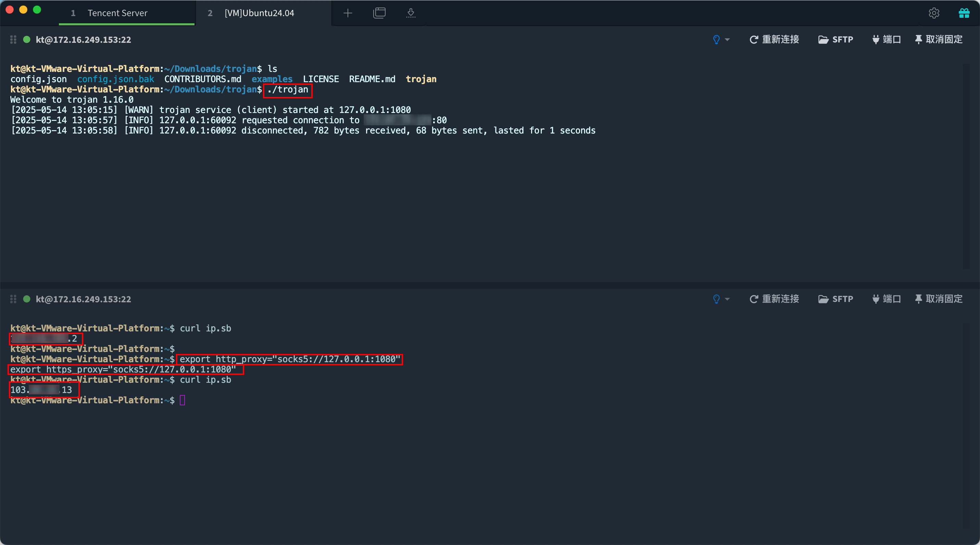Image resolution: width=980 pixels, height=545 pixels.
Task: Click 取消固定 unpin in bottom pane
Action: (939, 299)
